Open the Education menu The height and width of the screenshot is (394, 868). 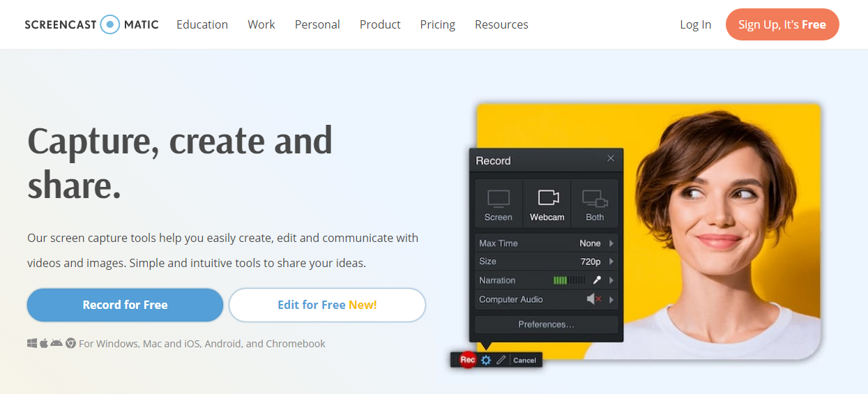click(202, 24)
